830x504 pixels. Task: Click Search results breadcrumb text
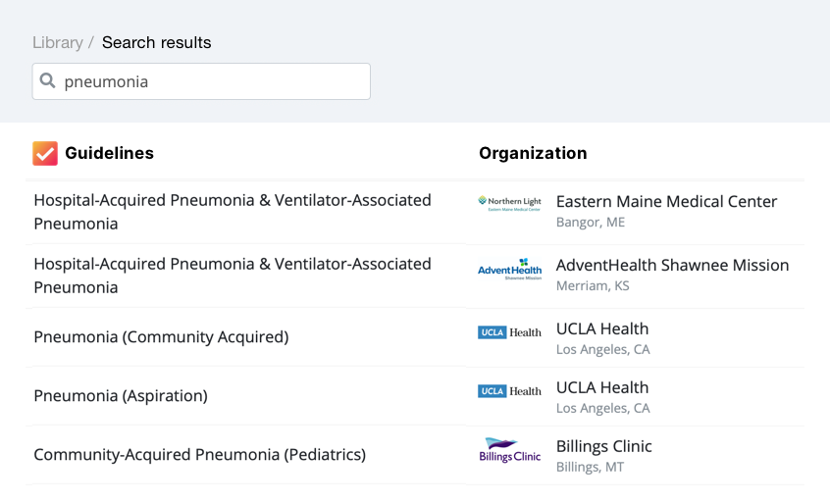click(156, 42)
